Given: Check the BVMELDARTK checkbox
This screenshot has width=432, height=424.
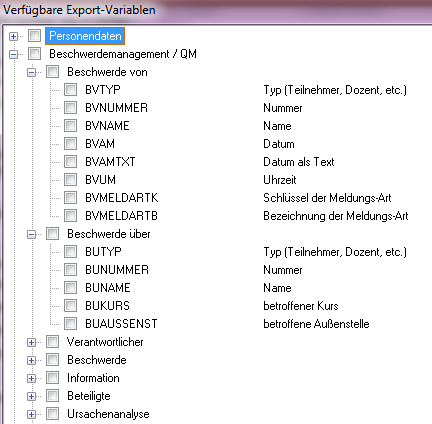Looking at the screenshot, I should (71, 198).
